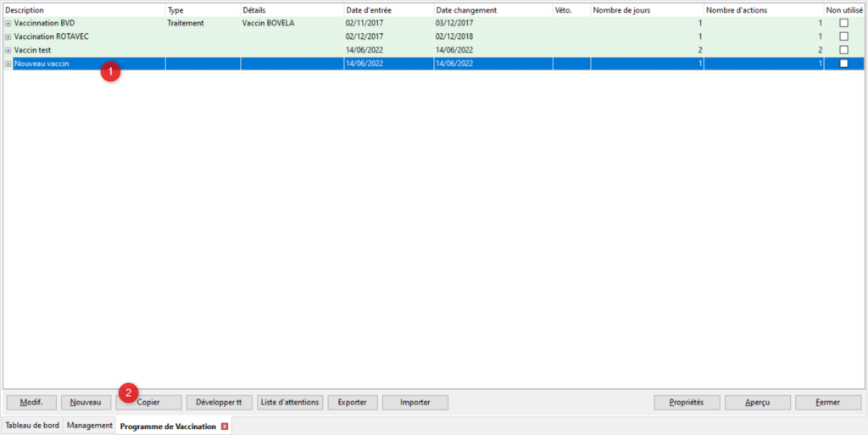Check Non utilisé for Vaccination BVD
This screenshot has width=868, height=435.
(843, 24)
